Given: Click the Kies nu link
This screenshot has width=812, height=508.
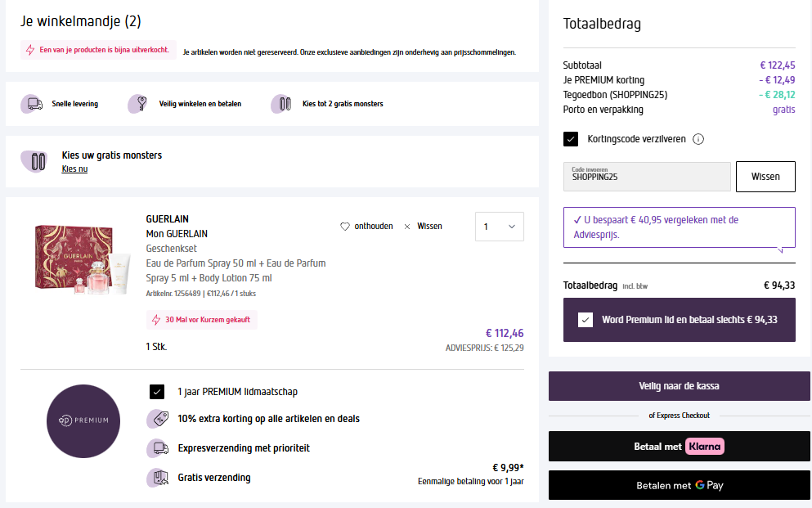Looking at the screenshot, I should [x=74, y=169].
